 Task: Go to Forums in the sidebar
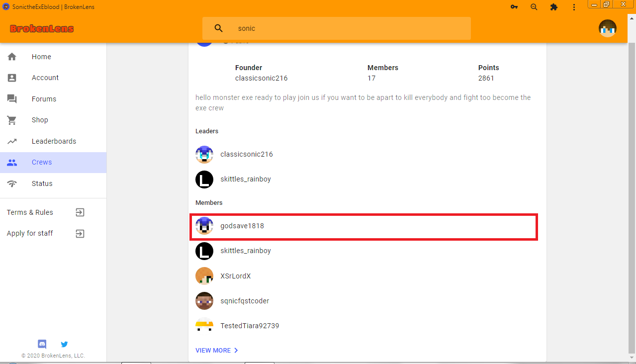coord(53,99)
